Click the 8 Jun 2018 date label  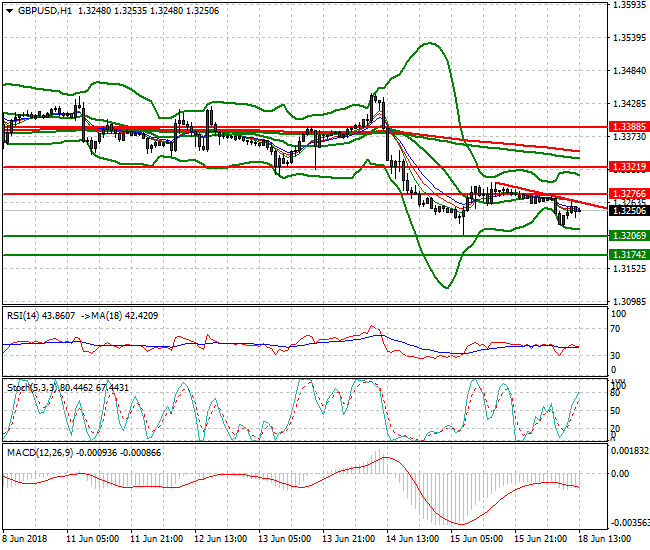[27, 538]
